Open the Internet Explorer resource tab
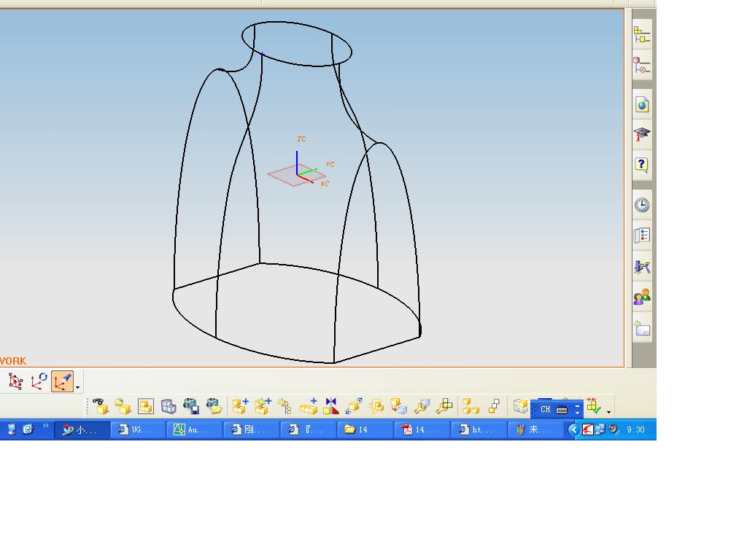 point(642,104)
